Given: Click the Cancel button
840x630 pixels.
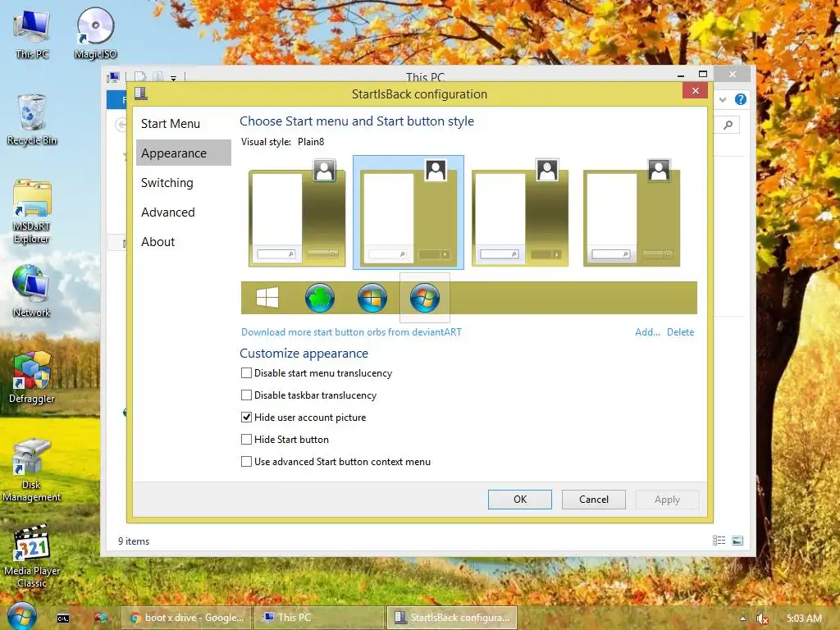Looking at the screenshot, I should 594,500.
